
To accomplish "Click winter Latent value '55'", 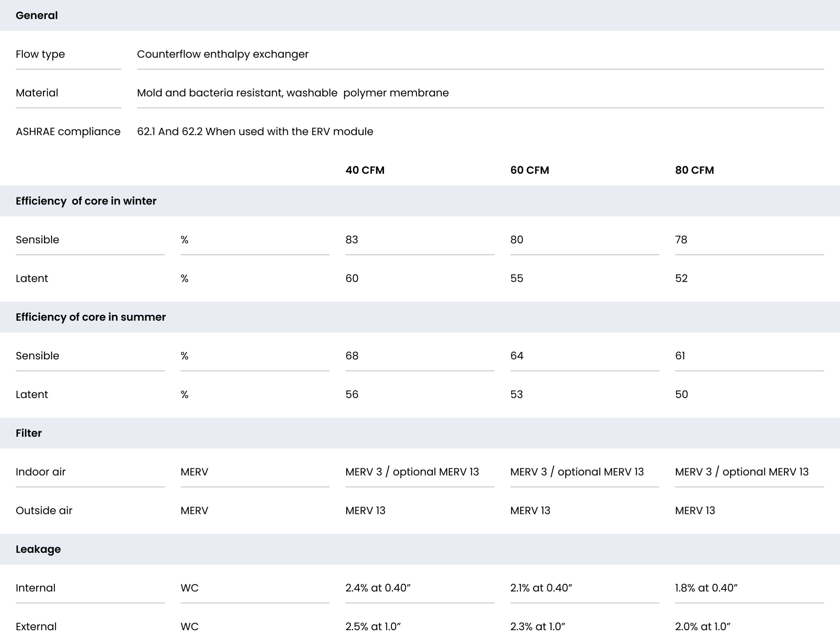I will pos(517,278).
